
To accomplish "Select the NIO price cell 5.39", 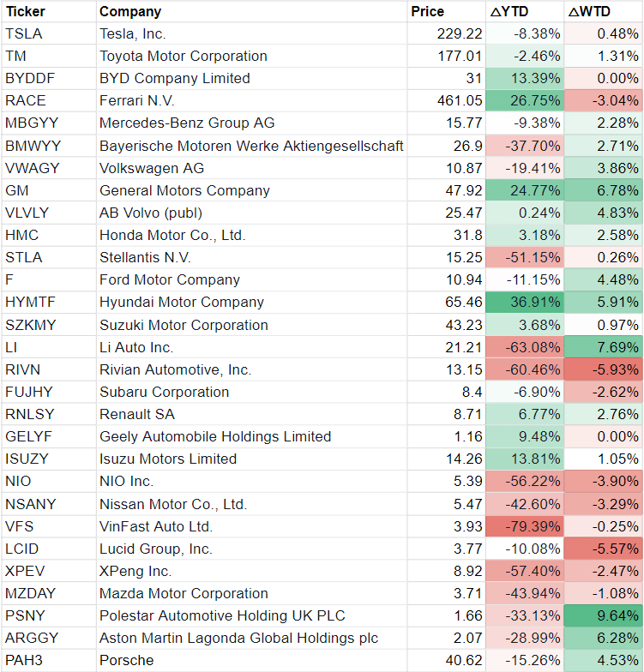I will [x=443, y=482].
